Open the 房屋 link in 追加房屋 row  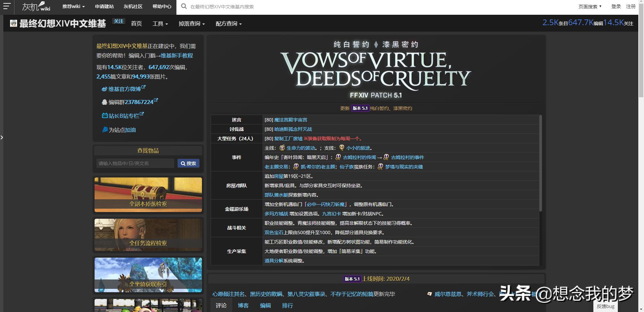[279, 176]
